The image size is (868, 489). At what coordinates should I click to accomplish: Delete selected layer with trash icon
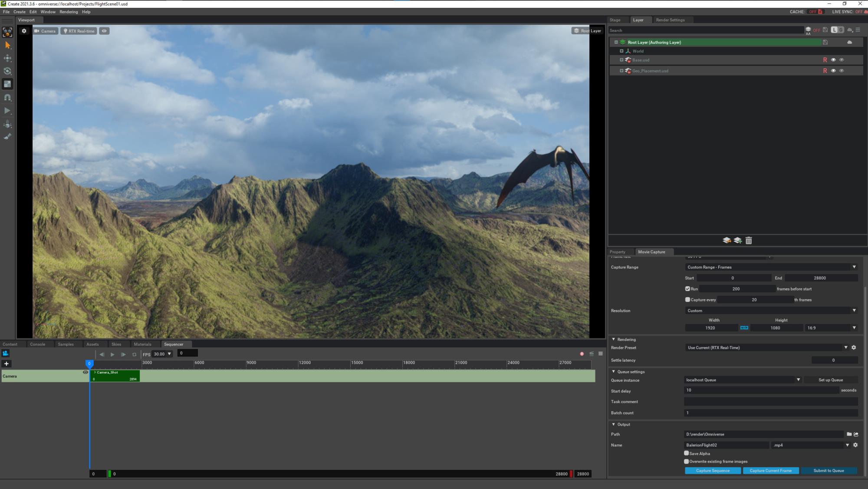click(x=749, y=240)
